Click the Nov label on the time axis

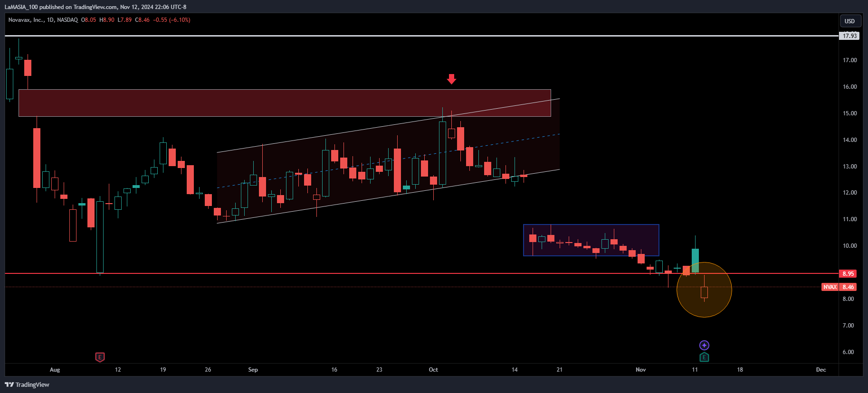[x=641, y=370]
